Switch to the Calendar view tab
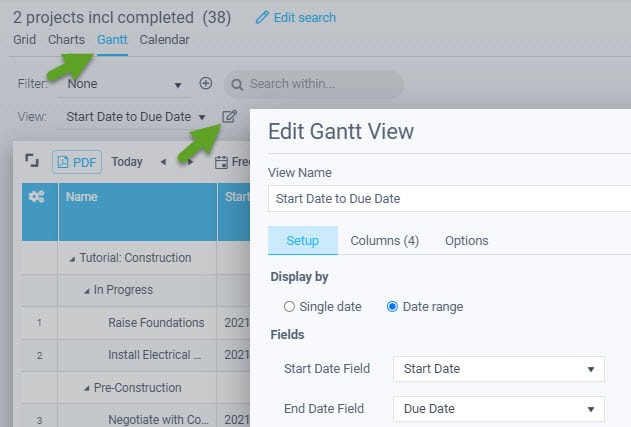 tap(164, 40)
